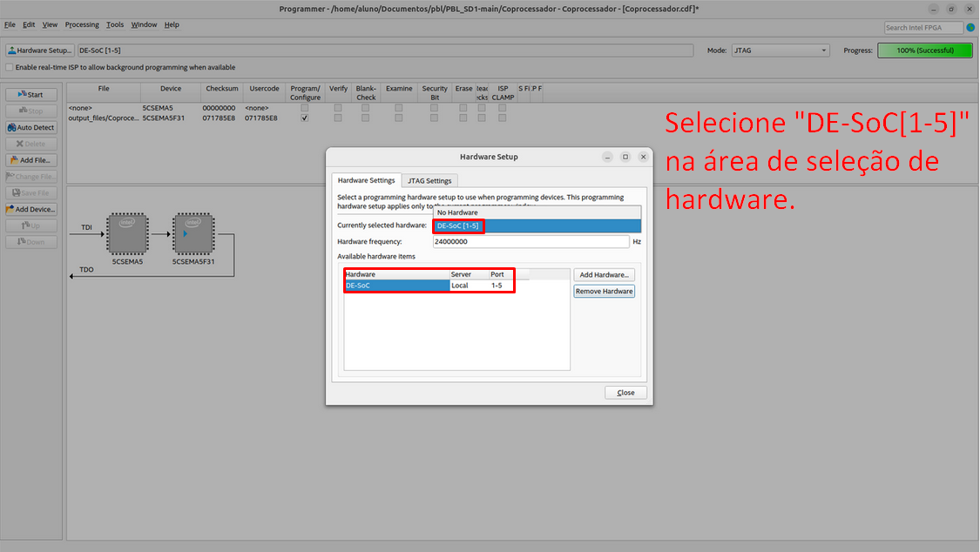Click the Delete button in sidebar

click(31, 144)
